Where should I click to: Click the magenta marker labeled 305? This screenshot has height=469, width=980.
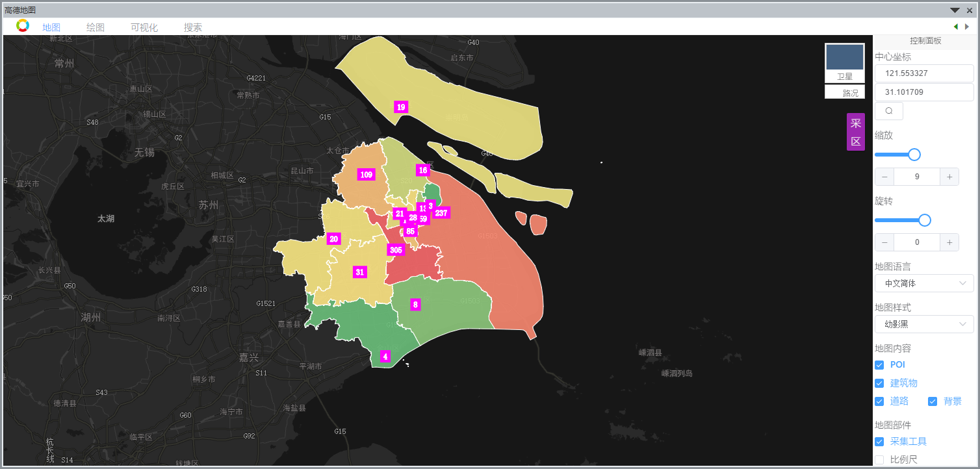coord(396,250)
